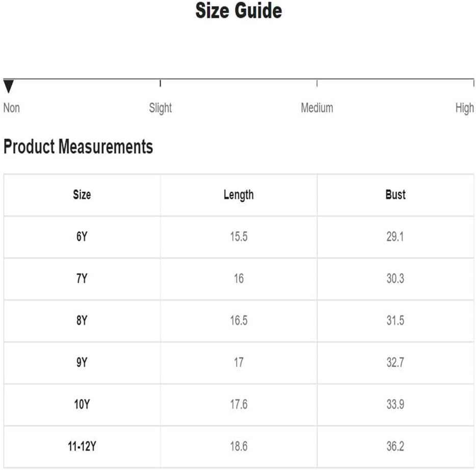Select the 11-12Y size row
This screenshot has height=470, width=476.
pyautogui.click(x=82, y=447)
